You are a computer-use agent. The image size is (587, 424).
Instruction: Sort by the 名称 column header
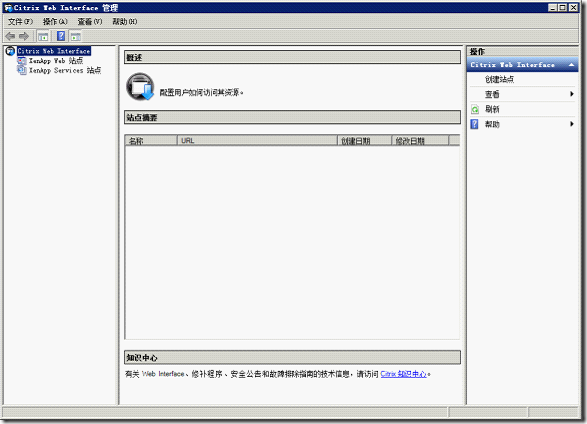[151, 141]
